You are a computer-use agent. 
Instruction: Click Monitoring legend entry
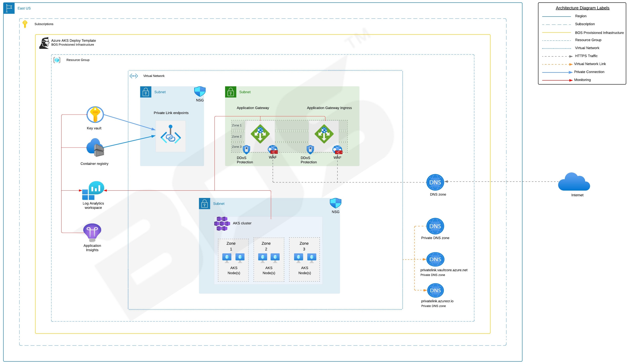pyautogui.click(x=582, y=80)
